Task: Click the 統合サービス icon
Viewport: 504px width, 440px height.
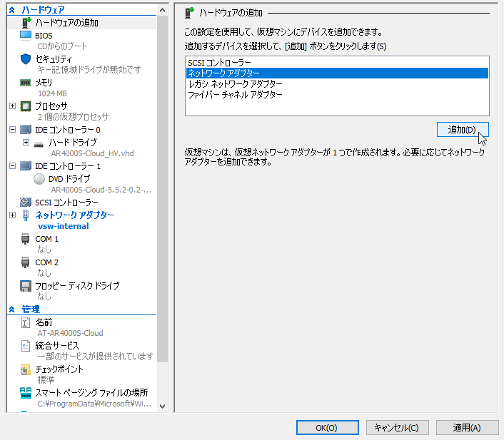Action: pos(26,346)
